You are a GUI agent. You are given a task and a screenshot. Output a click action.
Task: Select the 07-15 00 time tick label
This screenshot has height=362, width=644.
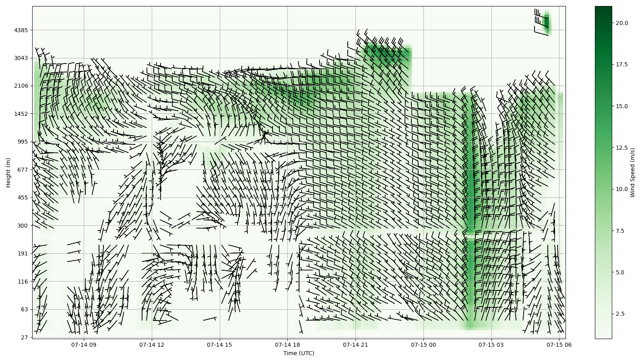coord(423,345)
